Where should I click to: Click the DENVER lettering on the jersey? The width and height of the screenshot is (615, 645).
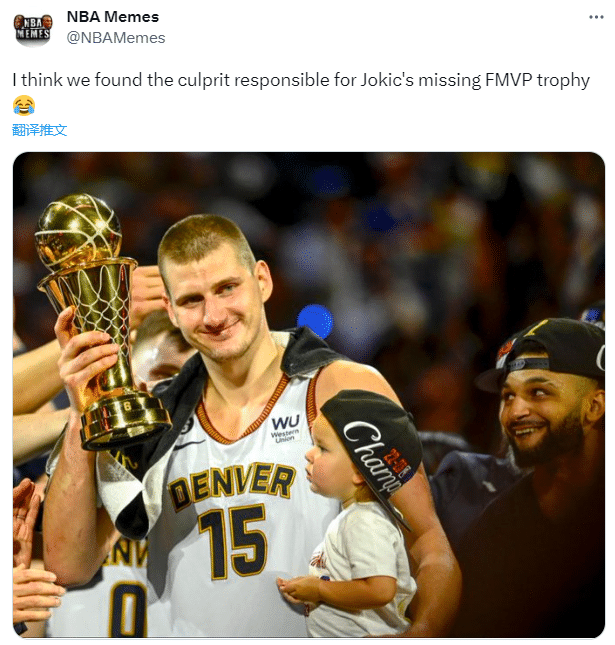[x=232, y=485]
